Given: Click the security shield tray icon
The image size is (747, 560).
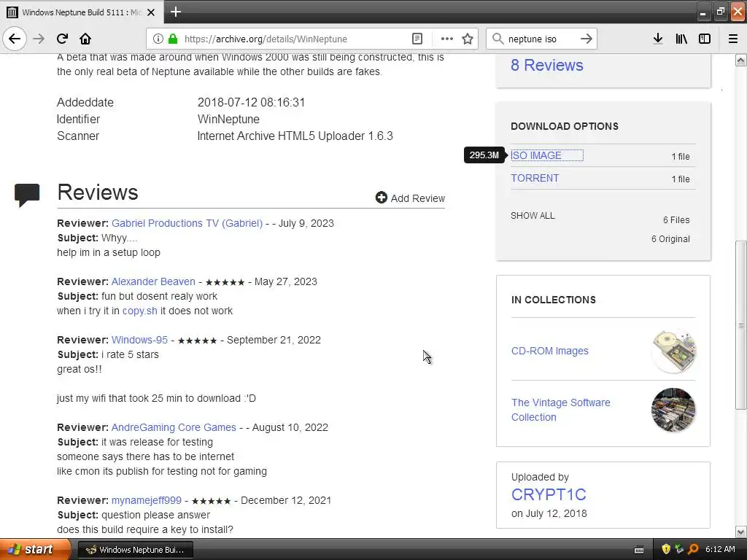Looking at the screenshot, I should point(666,549).
